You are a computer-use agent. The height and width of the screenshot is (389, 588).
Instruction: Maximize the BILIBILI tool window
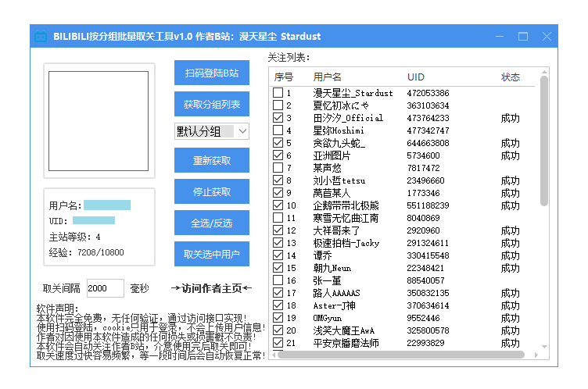click(x=523, y=37)
